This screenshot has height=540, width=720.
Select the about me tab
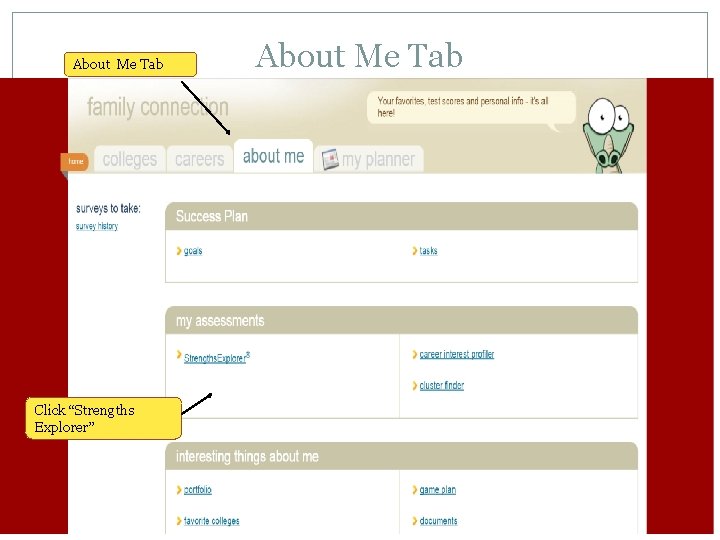tap(273, 156)
